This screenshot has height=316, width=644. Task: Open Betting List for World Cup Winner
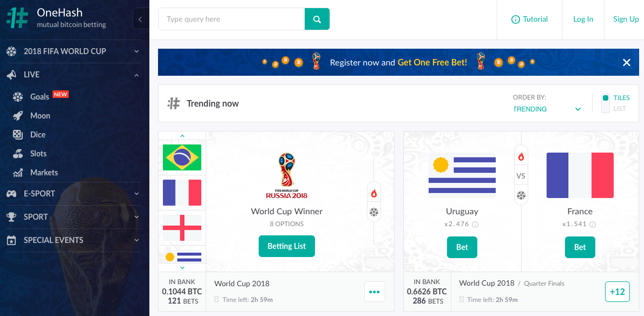[287, 246]
